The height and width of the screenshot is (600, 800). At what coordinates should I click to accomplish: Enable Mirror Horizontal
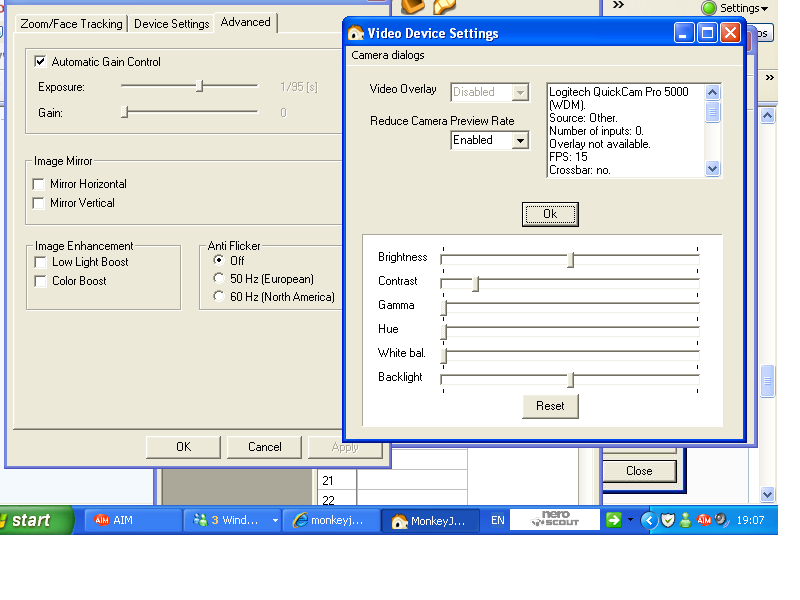[39, 184]
